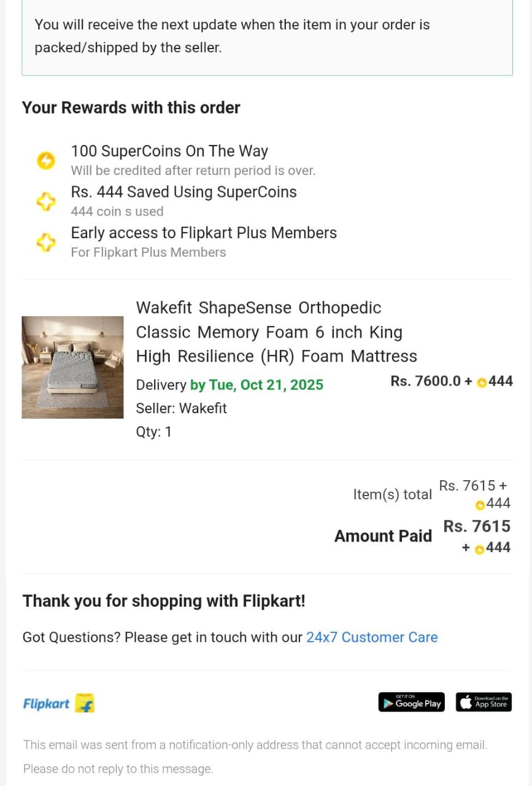
Task: Click 100 SuperCoins On The Way text
Action: (169, 151)
